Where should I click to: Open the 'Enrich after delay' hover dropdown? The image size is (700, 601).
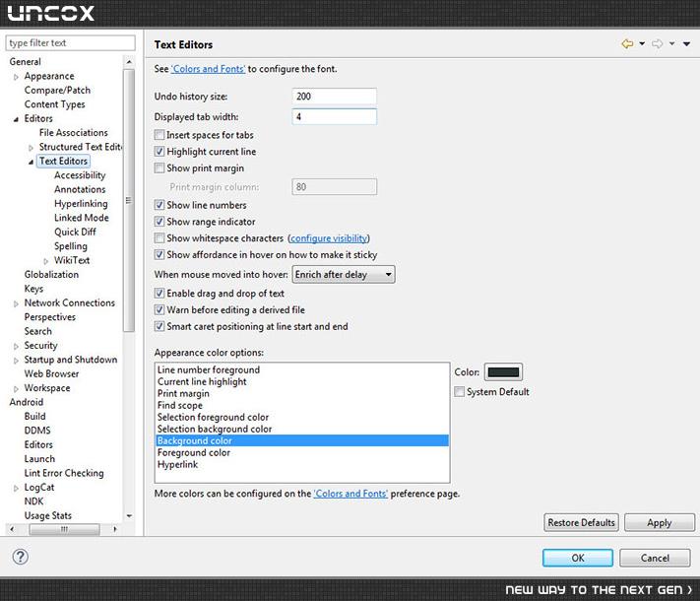coord(344,274)
